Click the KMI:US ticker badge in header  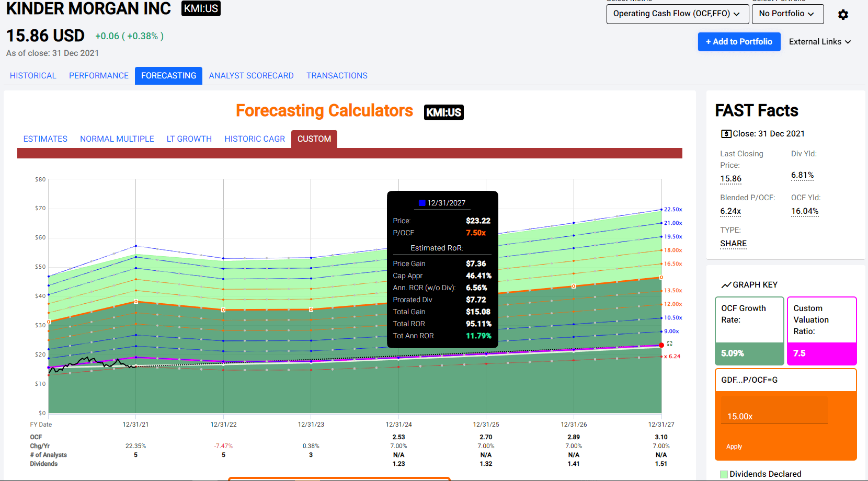[201, 8]
